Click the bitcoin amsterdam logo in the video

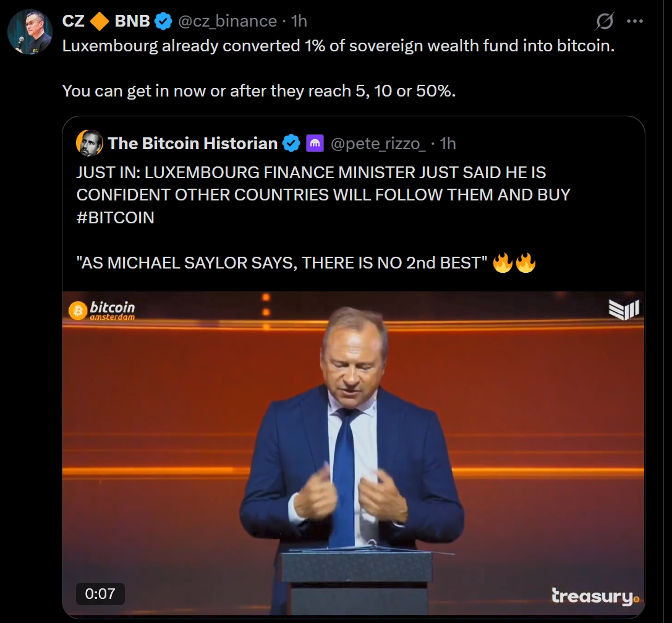click(102, 310)
